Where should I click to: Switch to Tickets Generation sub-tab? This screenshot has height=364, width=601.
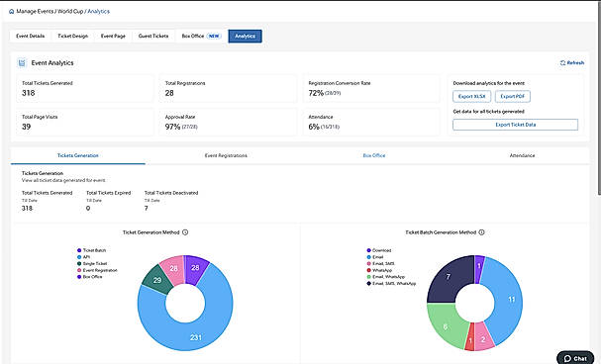[78, 155]
